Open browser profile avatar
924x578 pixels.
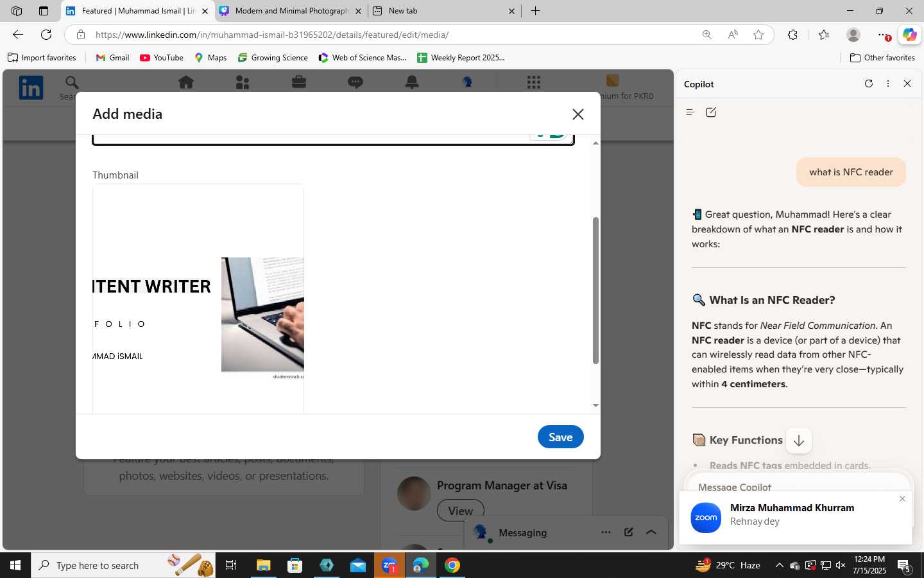click(x=853, y=35)
